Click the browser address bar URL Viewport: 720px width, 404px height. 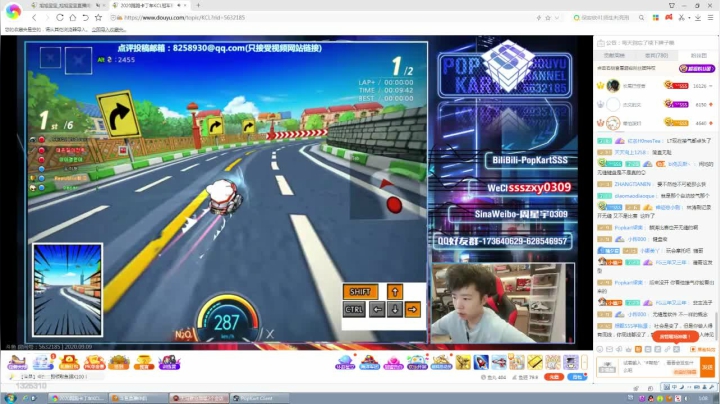point(184,17)
